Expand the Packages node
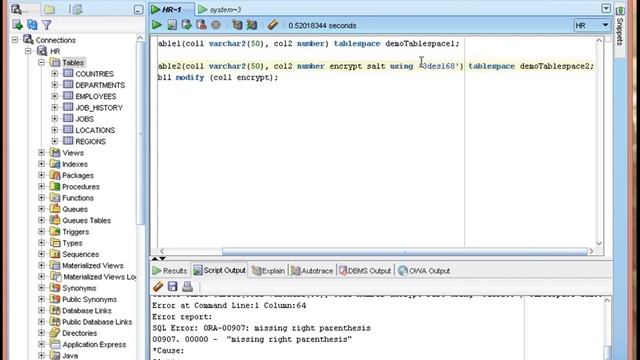Screen dimensions: 640x360 [x=42, y=175]
